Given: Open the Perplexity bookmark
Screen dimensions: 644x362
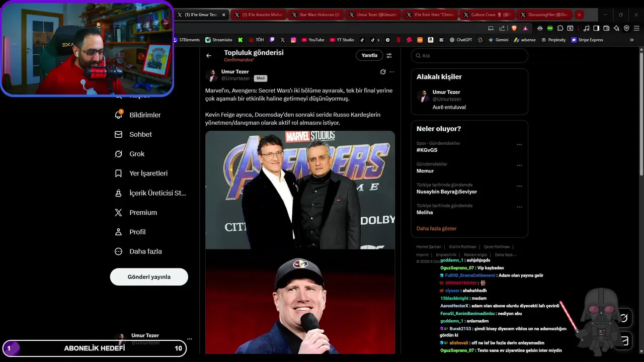Looking at the screenshot, I should [x=553, y=40].
